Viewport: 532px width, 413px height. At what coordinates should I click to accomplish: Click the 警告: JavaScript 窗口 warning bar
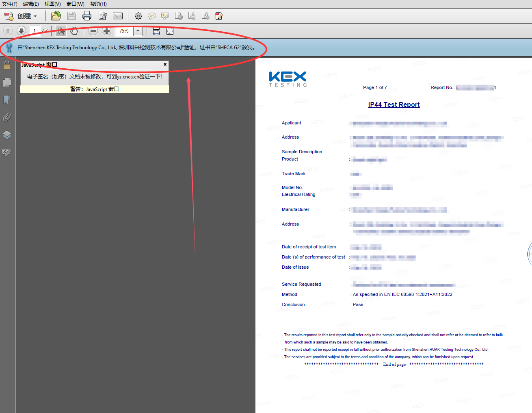[x=95, y=89]
